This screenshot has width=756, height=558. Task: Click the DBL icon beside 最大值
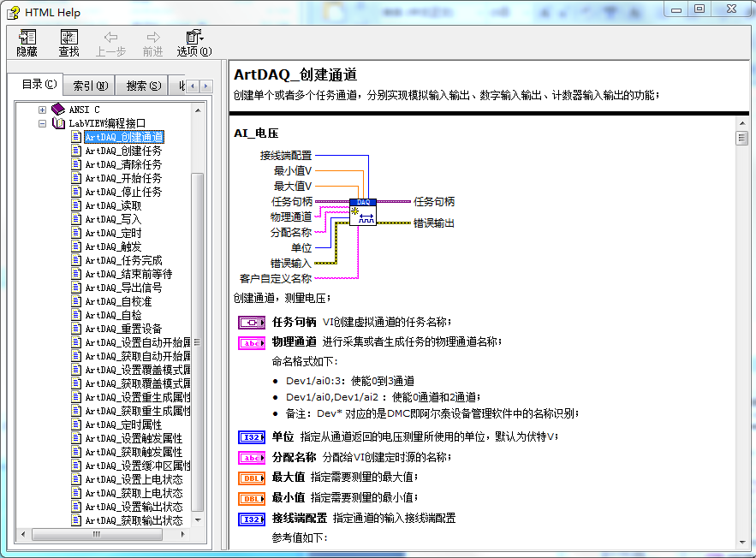250,478
